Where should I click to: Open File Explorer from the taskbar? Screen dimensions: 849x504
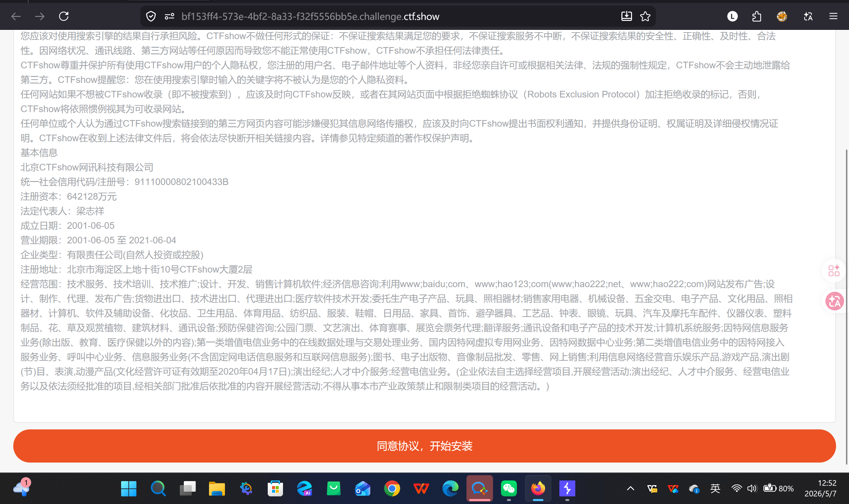pos(217,489)
